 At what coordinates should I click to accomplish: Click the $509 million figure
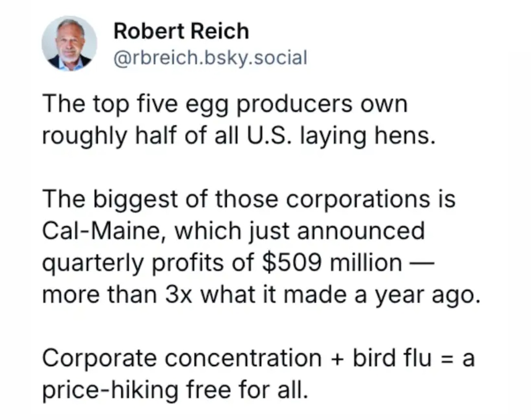332,263
